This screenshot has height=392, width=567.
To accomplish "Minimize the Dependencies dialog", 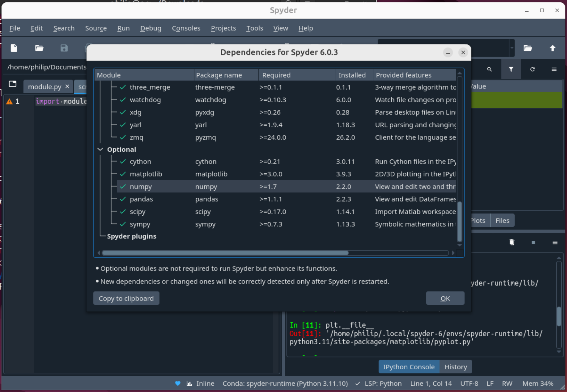I will 448,52.
